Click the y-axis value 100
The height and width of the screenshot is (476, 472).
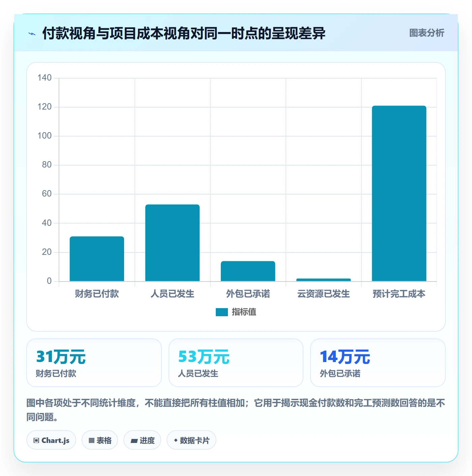coord(45,136)
